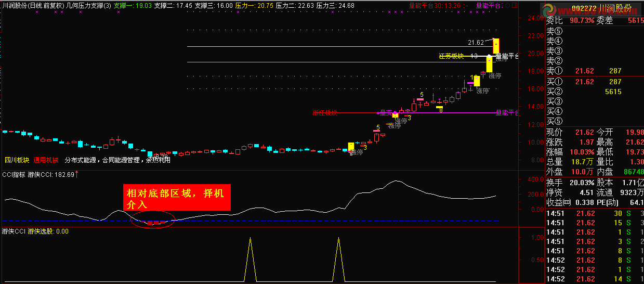Click the 21.62 high price marker on the chart
644x284 pixels.
point(476,43)
